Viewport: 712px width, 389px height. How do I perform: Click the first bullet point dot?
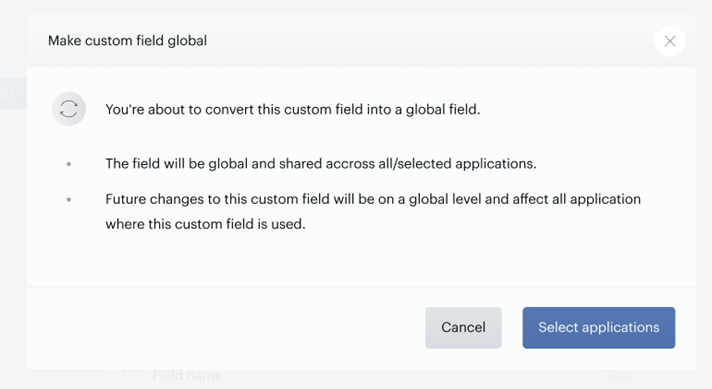point(69,164)
